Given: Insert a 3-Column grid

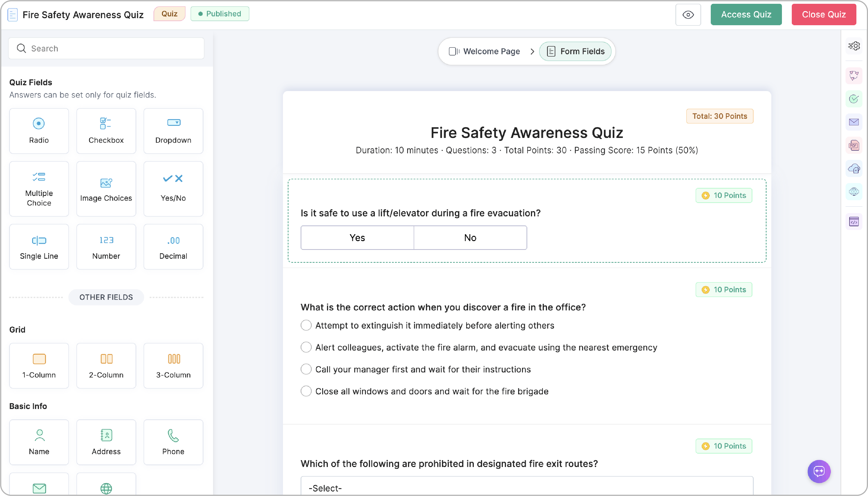Looking at the screenshot, I should pos(173,366).
